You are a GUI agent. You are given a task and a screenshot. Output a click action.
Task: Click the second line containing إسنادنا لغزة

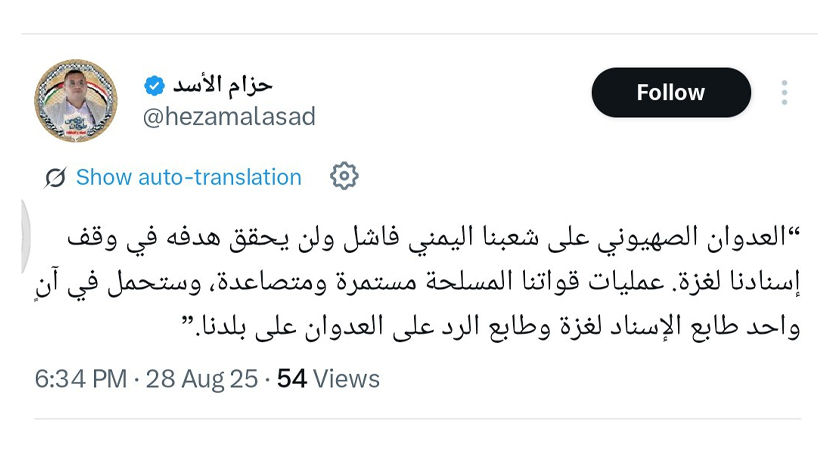[x=417, y=282]
